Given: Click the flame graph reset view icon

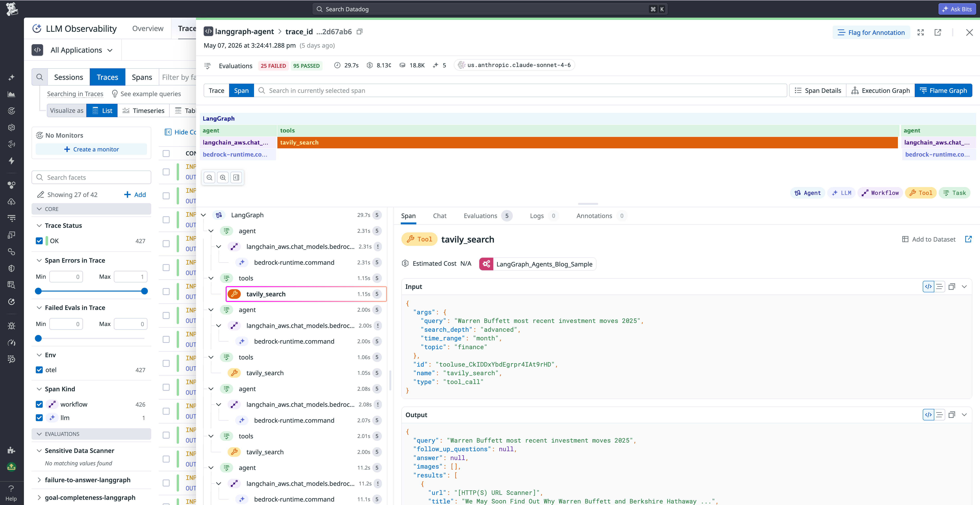Looking at the screenshot, I should (x=236, y=178).
